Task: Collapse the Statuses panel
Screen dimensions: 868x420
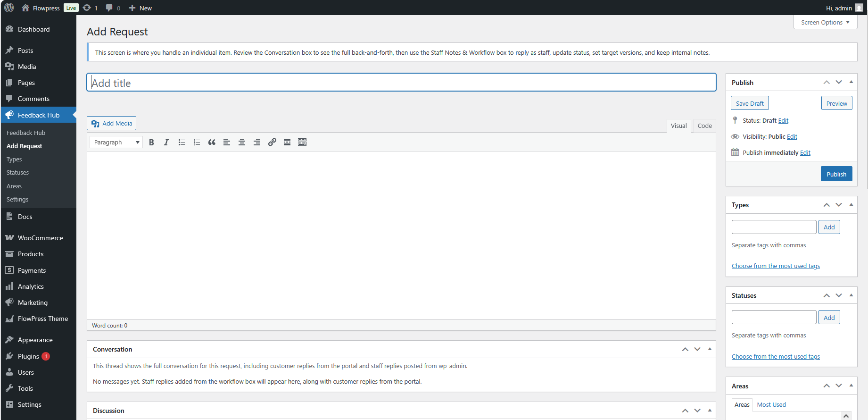Action: click(x=851, y=295)
